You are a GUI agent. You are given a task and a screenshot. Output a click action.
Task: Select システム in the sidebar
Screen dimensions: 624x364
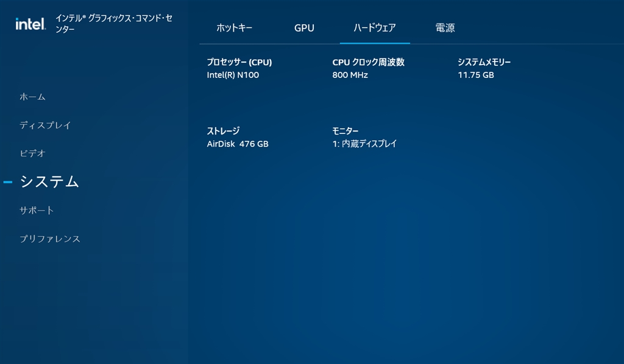(49, 181)
